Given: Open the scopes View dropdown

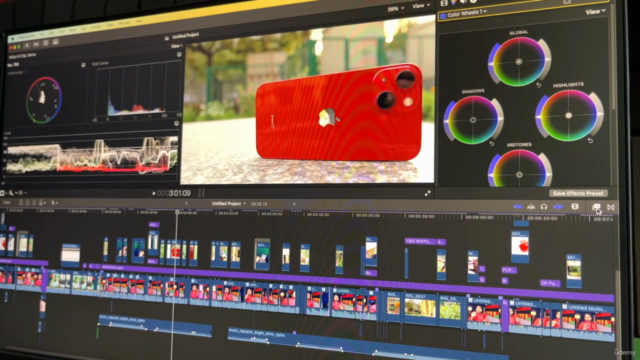Looking at the screenshot, I should point(176,46).
